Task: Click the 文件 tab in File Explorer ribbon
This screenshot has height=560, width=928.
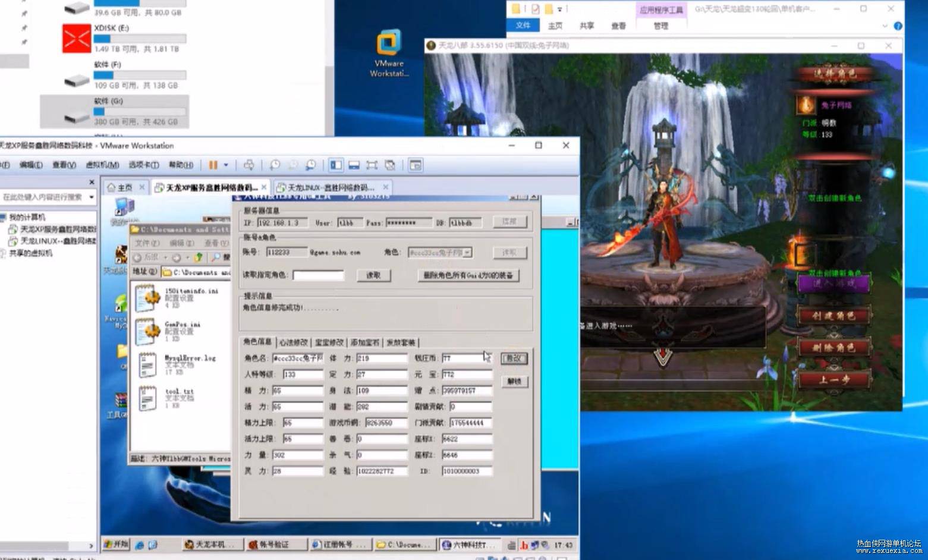Action: 523,26
